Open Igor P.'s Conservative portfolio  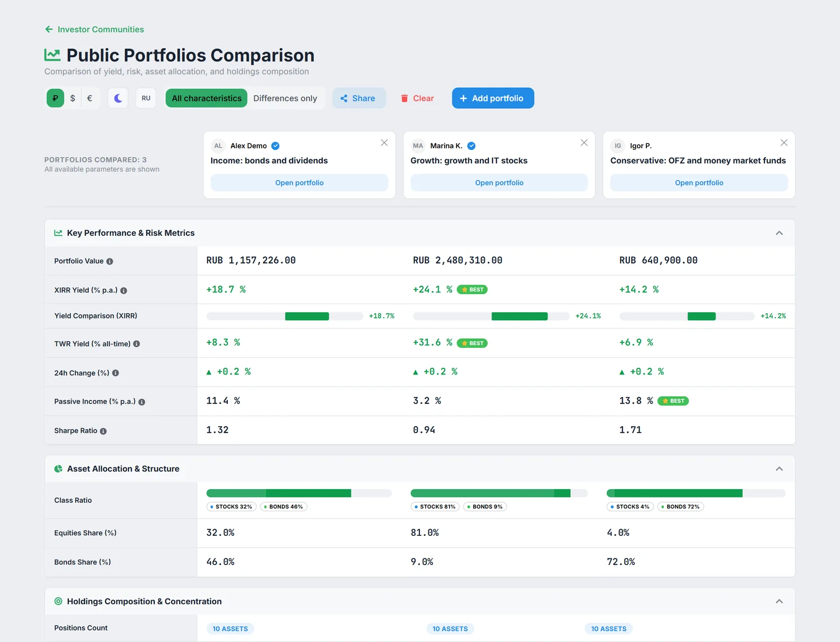[x=699, y=183]
